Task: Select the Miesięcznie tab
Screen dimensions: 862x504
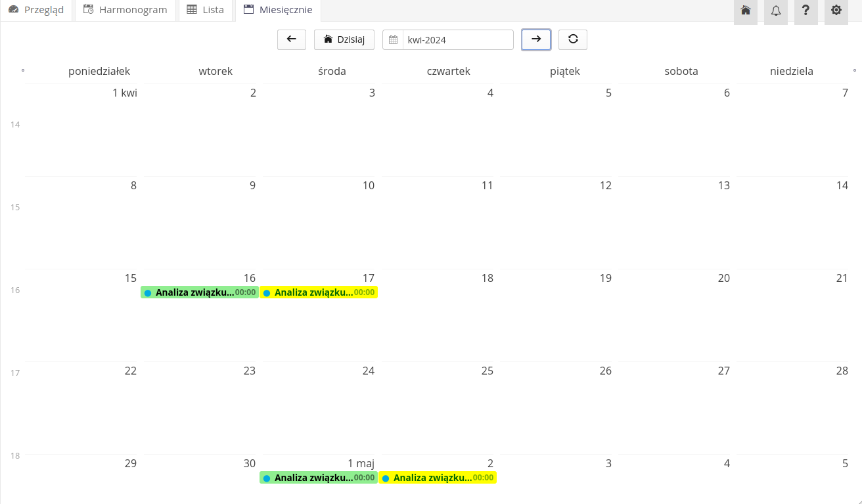Action: click(278, 10)
